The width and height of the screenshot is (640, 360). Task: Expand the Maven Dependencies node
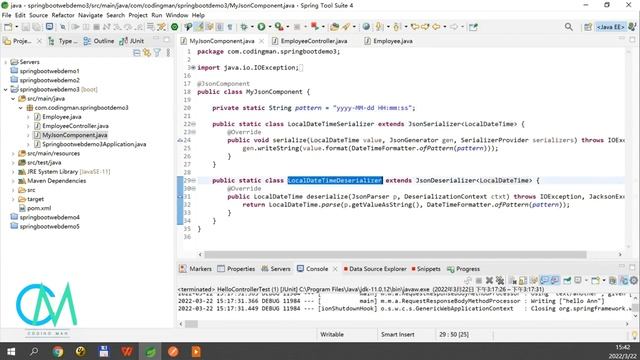(13, 181)
